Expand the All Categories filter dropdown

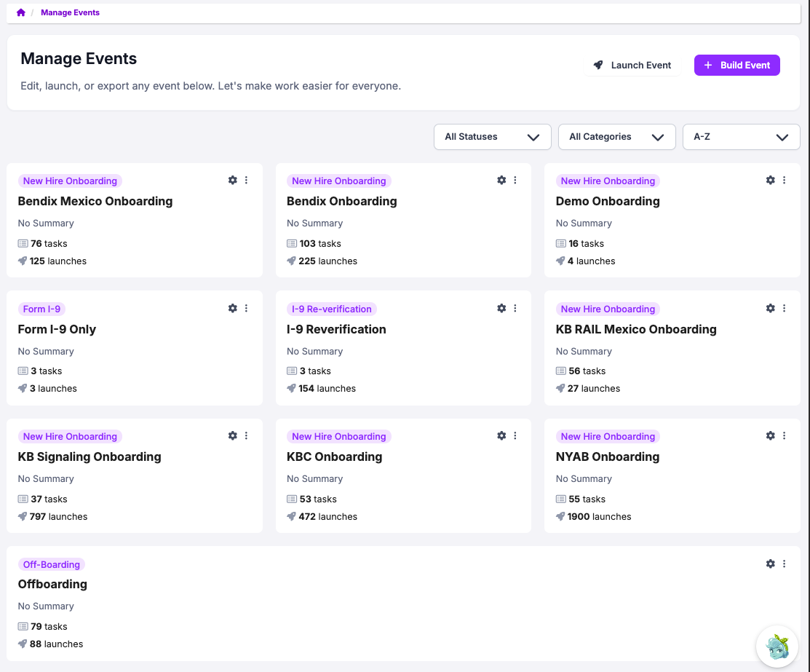point(616,137)
